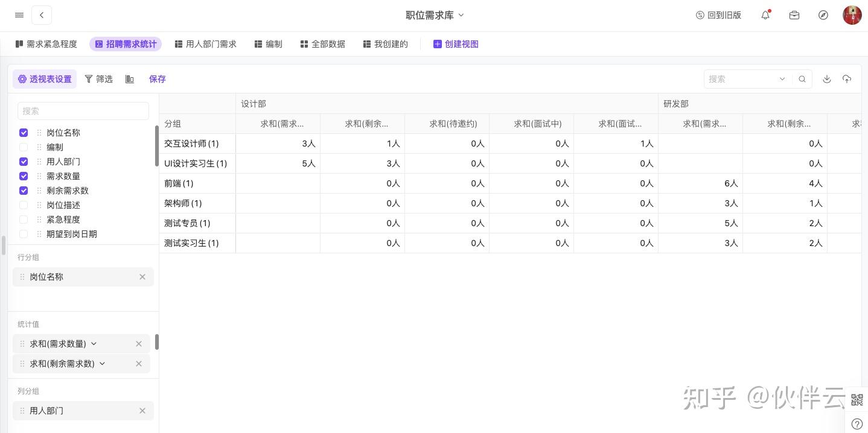Screen dimensions: 868x433
Task: Check the 期望到岗日期 field checkbox
Action: pyautogui.click(x=24, y=234)
